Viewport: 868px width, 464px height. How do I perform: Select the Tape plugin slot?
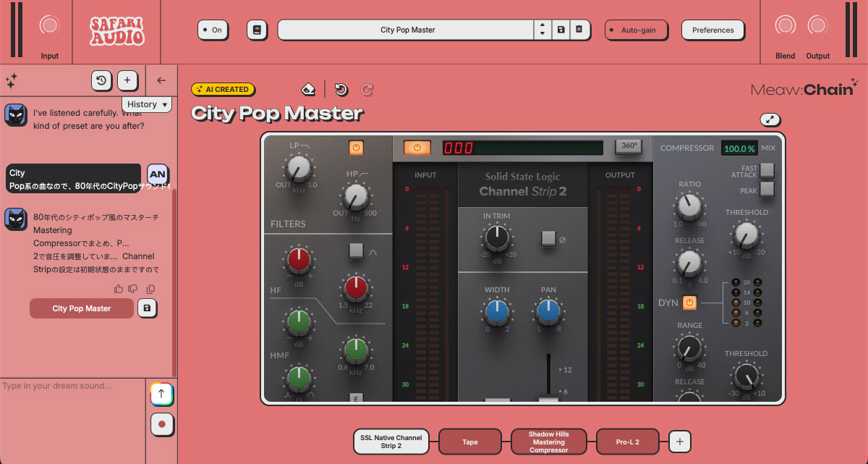click(469, 442)
